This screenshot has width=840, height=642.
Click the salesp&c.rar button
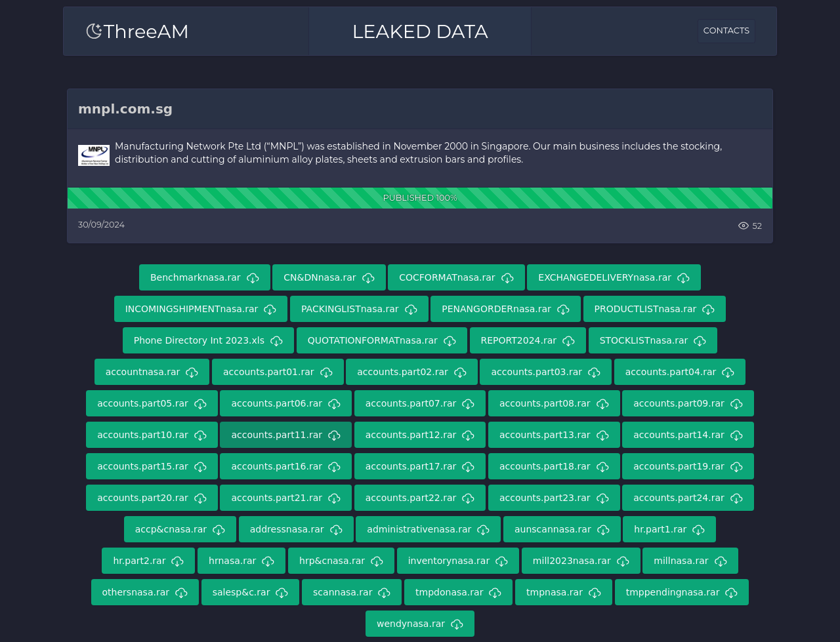pos(250,592)
